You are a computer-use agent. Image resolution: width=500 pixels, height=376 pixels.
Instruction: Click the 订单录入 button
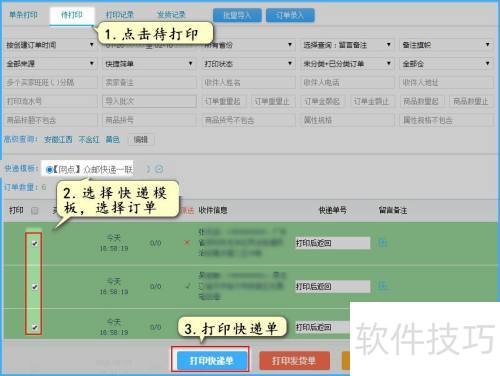(x=290, y=15)
